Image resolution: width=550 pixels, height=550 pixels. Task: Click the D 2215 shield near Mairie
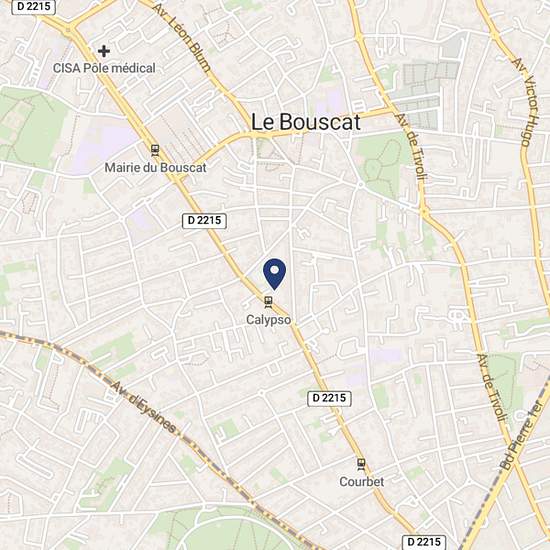[x=204, y=221]
